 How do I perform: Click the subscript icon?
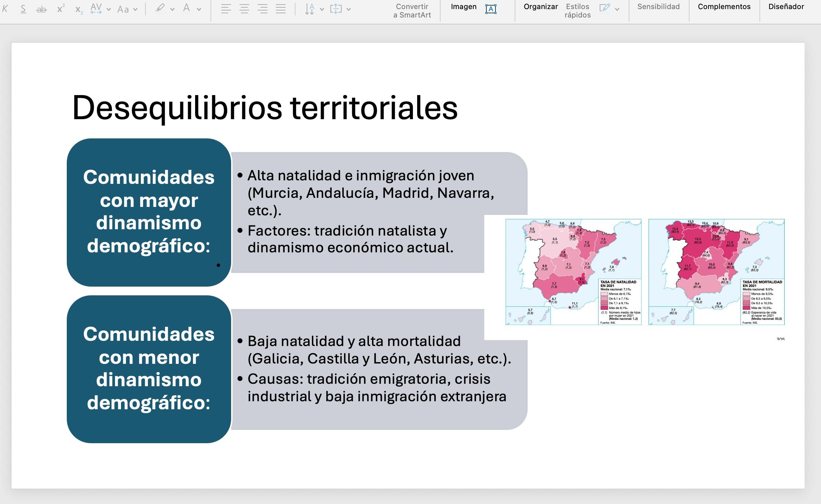79,9
